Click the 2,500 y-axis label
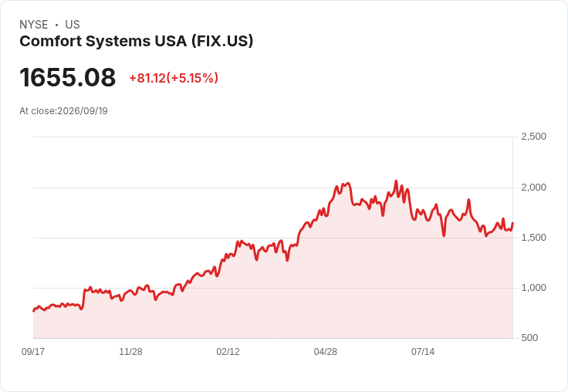The height and width of the screenshot is (392, 568). click(533, 137)
